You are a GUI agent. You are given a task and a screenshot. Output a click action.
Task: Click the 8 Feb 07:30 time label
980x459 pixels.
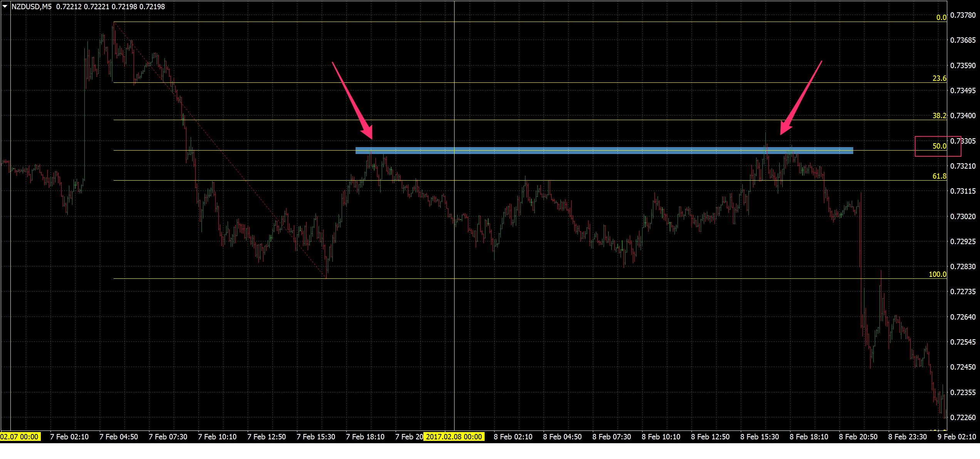tap(612, 437)
